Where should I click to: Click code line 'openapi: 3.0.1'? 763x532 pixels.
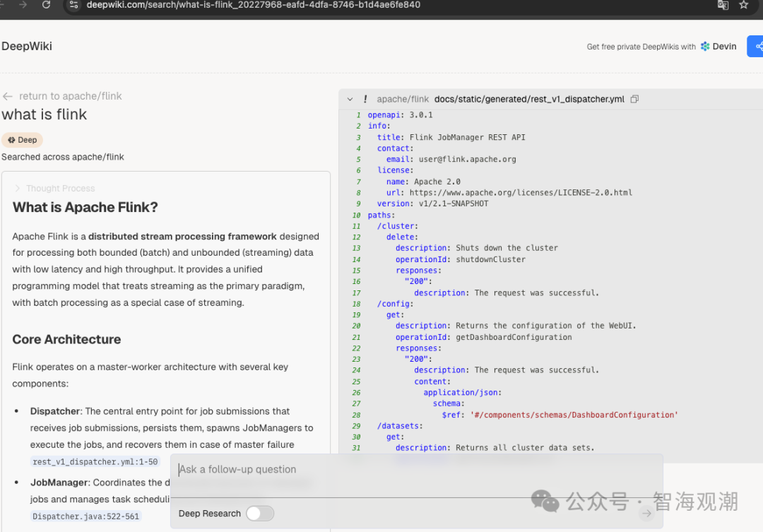(x=400, y=115)
